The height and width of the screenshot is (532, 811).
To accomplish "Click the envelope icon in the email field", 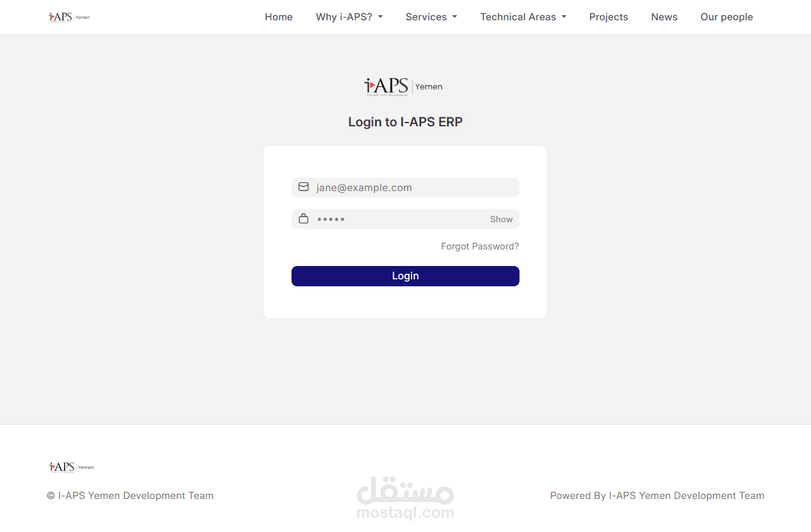I will [x=304, y=187].
